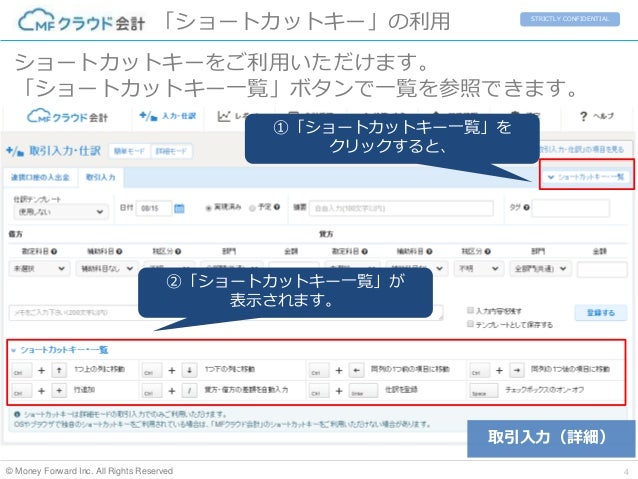Click help icon beside credit 税区分
The width and height of the screenshot is (638, 479).
coord(487,252)
